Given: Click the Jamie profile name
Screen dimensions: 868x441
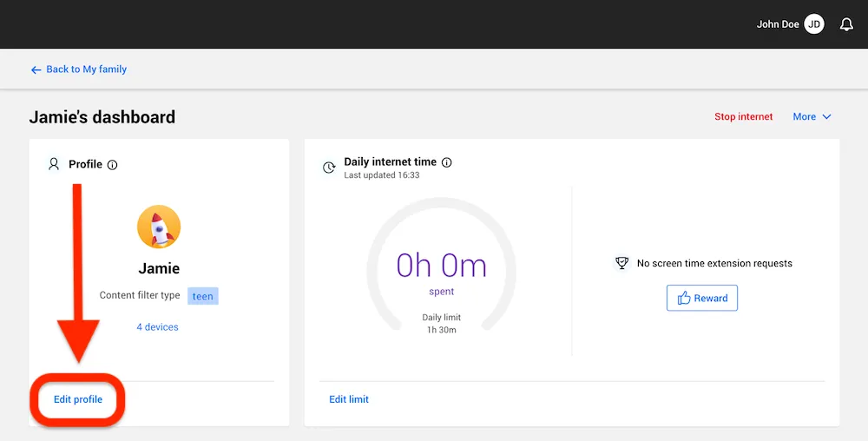Looking at the screenshot, I should click(x=159, y=268).
